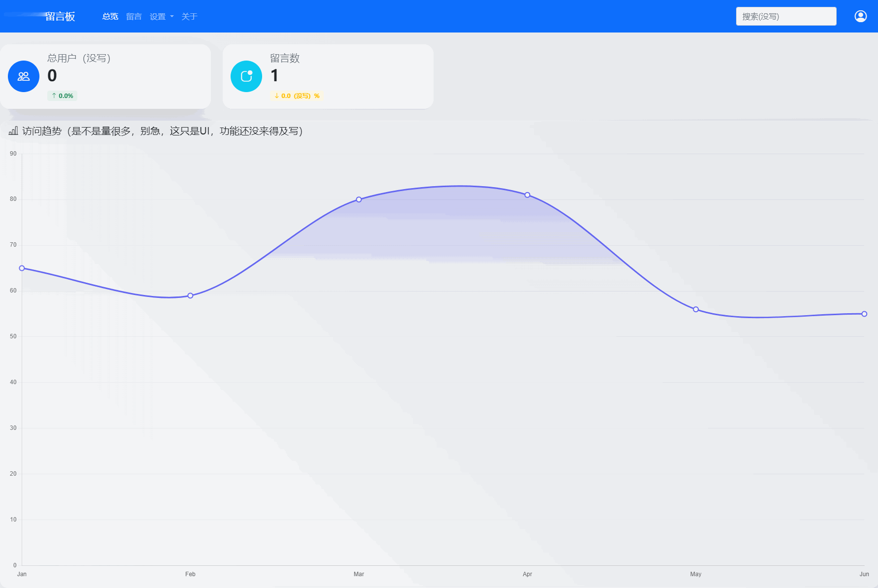Viewport: 878px width, 588px height.
Task: Expand the 设置 dropdown menu
Action: click(158, 16)
